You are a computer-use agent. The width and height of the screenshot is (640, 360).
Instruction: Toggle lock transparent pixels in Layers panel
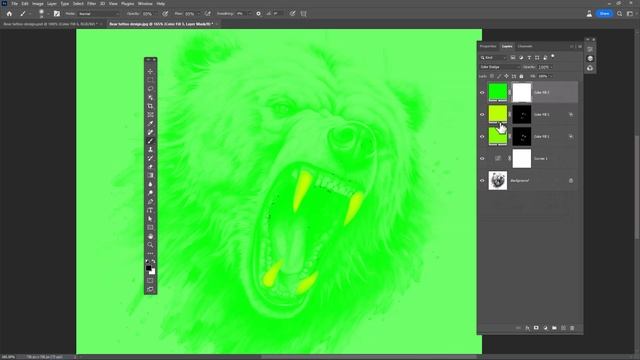point(492,76)
